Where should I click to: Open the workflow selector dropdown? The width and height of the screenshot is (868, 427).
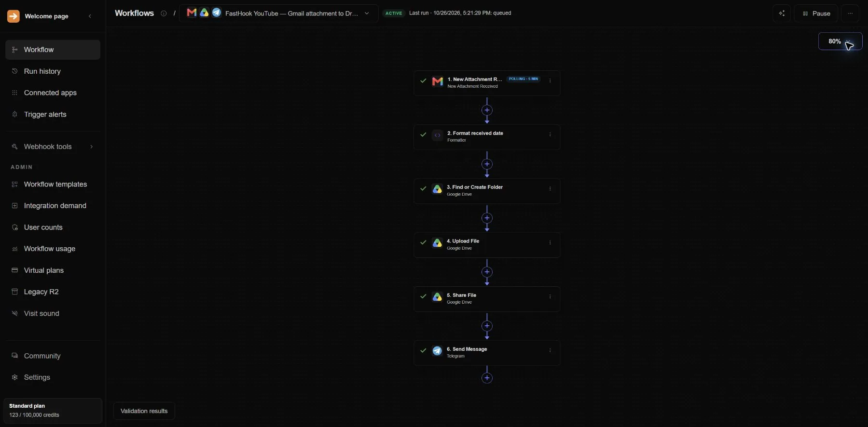[279, 13]
